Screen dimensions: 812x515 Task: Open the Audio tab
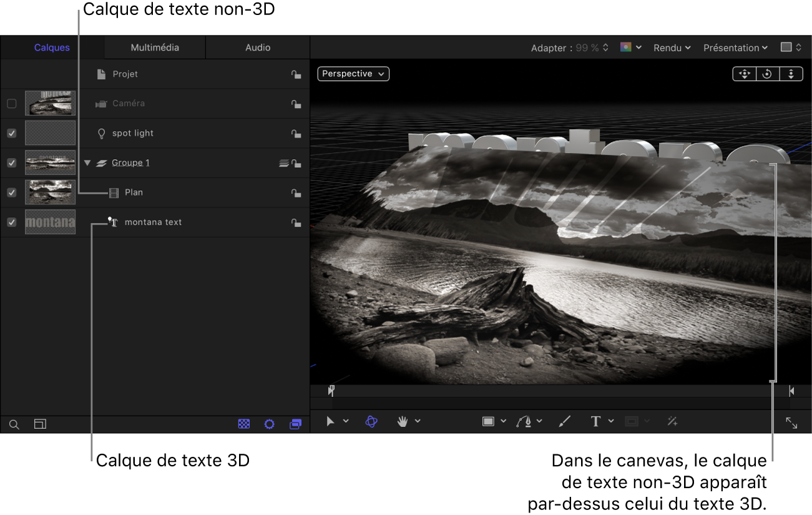[258, 47]
